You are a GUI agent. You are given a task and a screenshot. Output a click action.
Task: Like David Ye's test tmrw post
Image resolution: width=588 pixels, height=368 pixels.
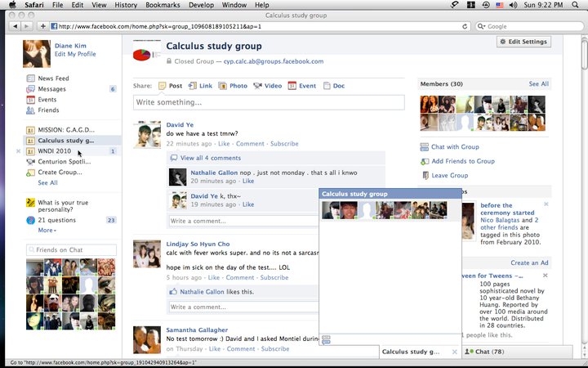(x=224, y=144)
